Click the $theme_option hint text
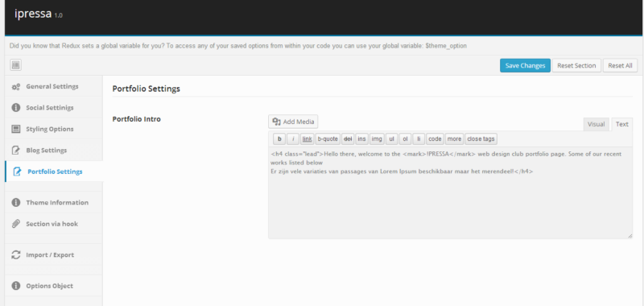 446,46
